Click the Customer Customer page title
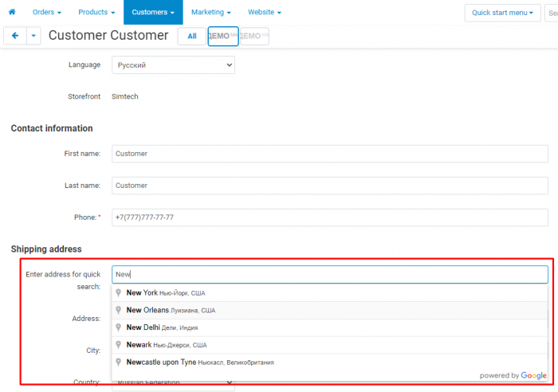558x392 pixels. tap(108, 36)
